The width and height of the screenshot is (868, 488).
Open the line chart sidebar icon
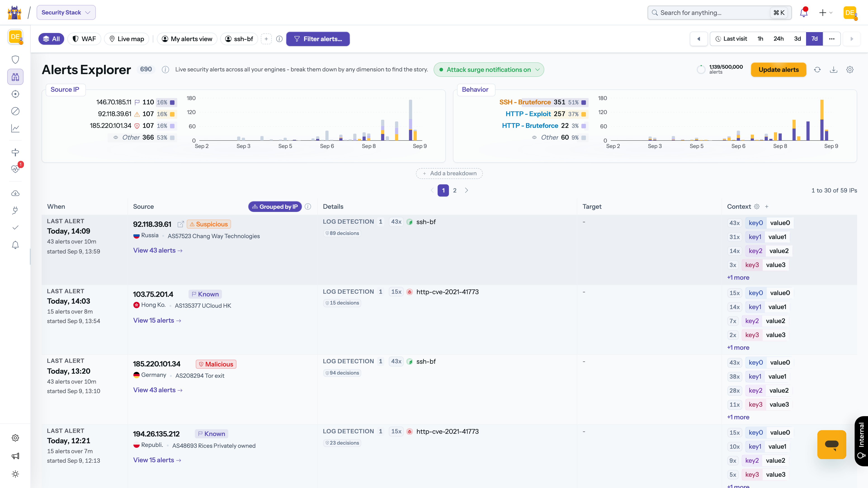coord(15,128)
